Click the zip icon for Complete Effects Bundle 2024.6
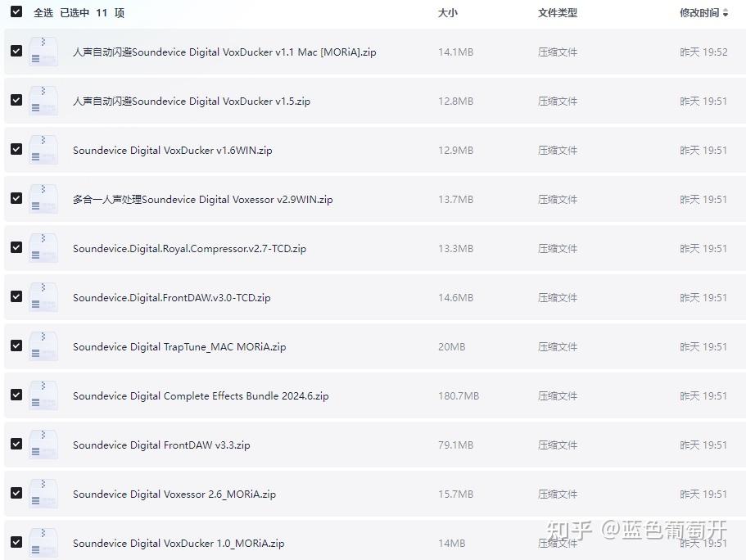Screen dimensions: 746x560 [43, 395]
